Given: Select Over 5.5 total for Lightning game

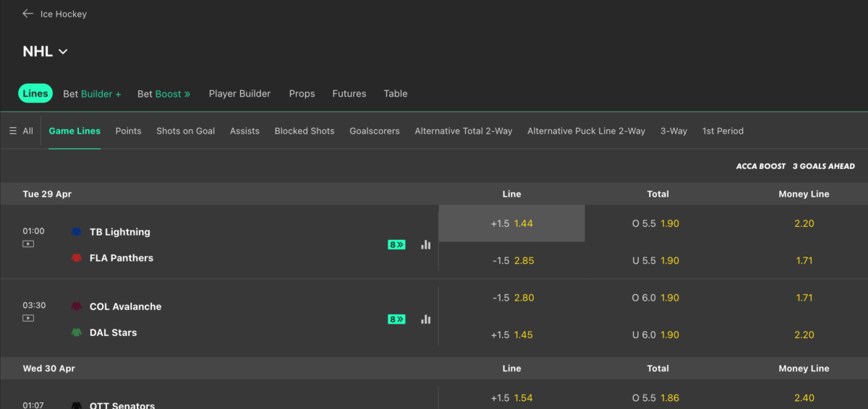Looking at the screenshot, I should pos(658,223).
